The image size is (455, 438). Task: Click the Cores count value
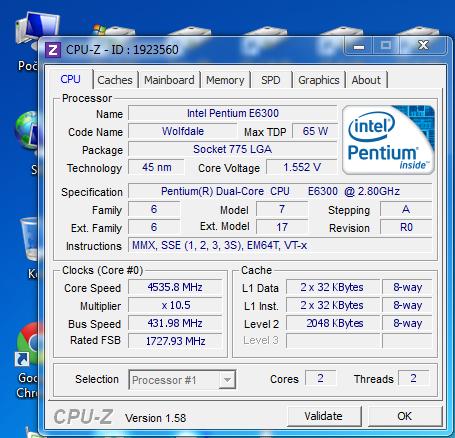[320, 378]
